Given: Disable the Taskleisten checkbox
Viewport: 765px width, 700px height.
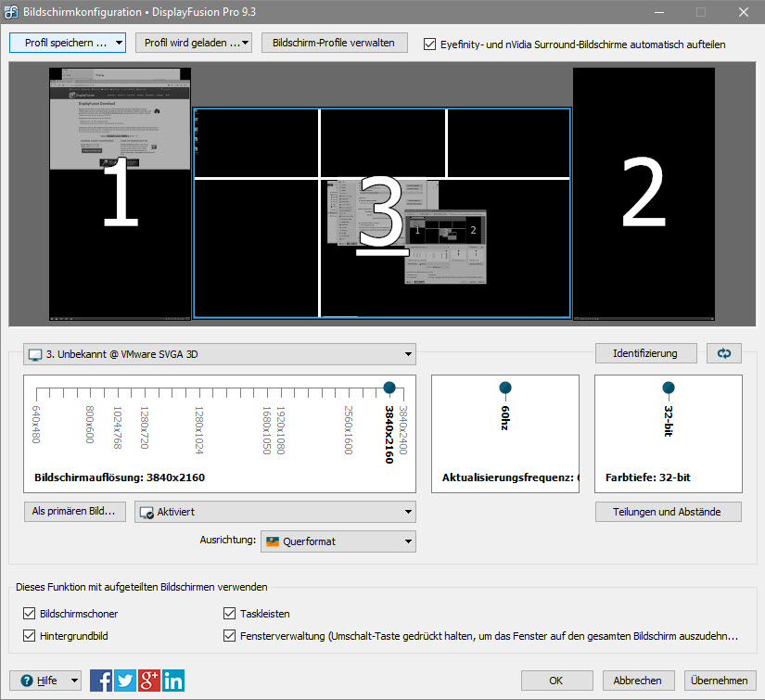Looking at the screenshot, I should tap(230, 614).
